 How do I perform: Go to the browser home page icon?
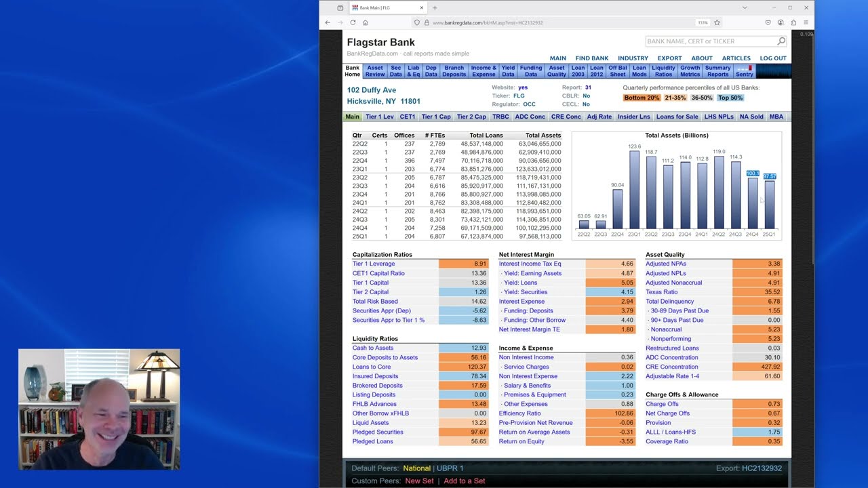pyautogui.click(x=365, y=22)
